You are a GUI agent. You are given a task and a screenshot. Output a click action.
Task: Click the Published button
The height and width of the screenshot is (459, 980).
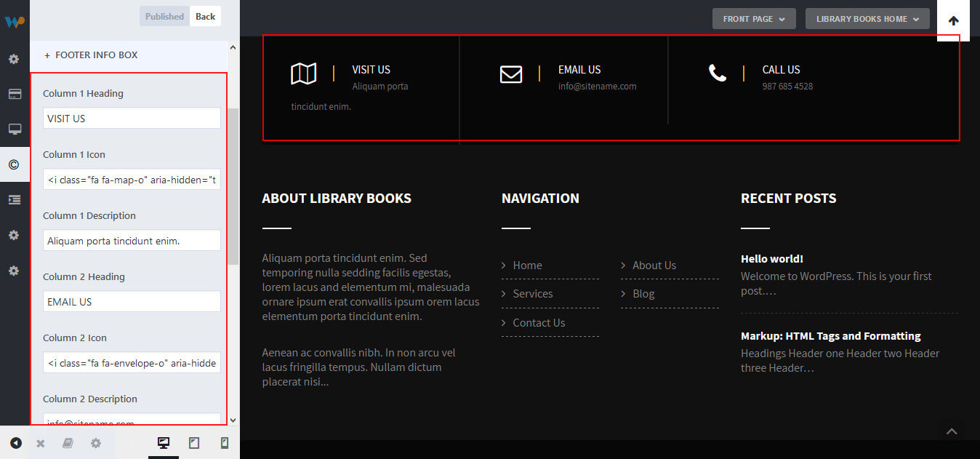coord(164,16)
